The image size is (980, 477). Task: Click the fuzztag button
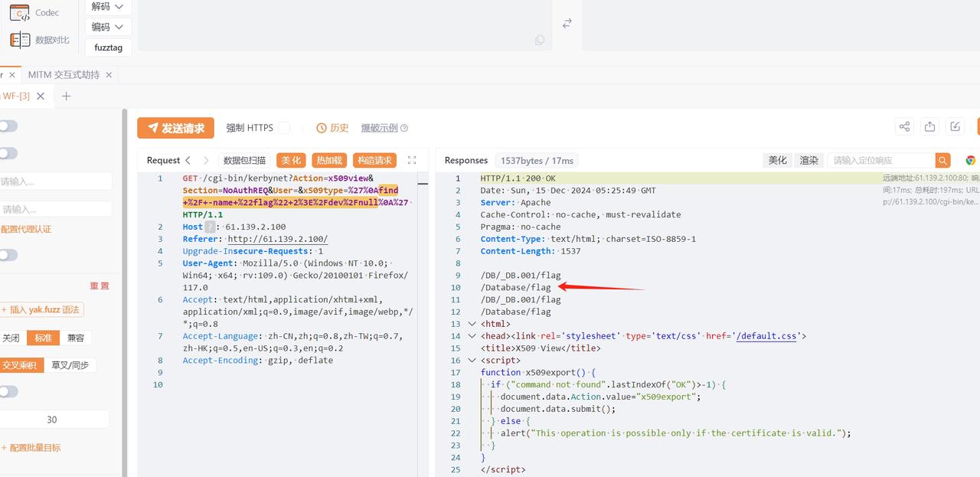pos(108,47)
